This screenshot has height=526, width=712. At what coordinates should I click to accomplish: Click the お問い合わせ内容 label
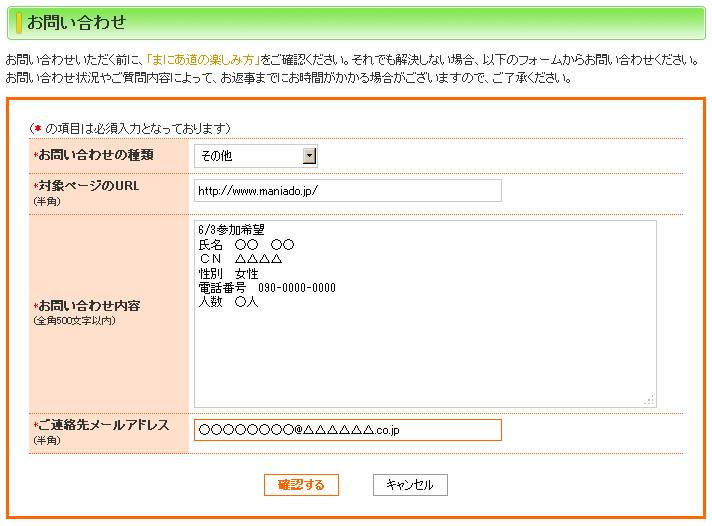point(89,305)
